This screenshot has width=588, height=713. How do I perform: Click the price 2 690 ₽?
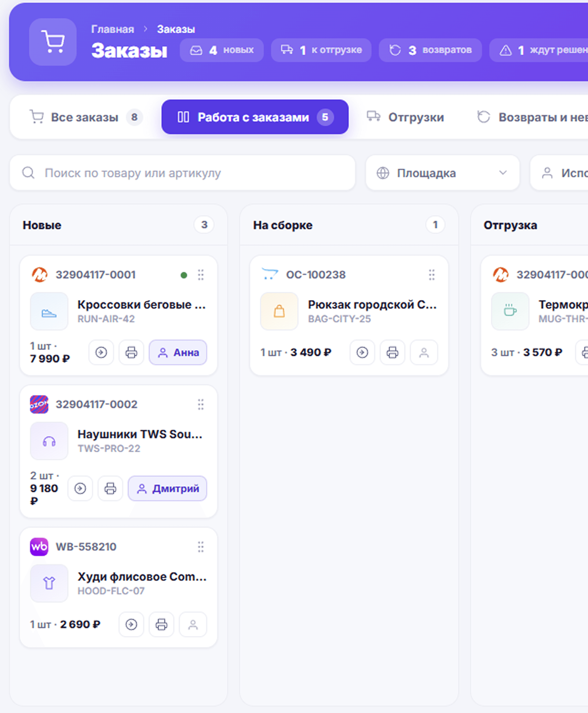point(80,625)
